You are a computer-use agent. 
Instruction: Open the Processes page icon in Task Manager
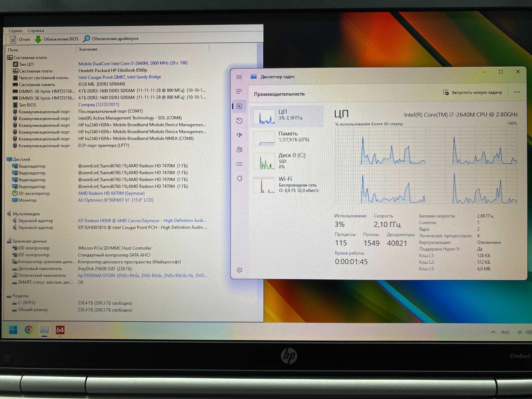click(239, 91)
